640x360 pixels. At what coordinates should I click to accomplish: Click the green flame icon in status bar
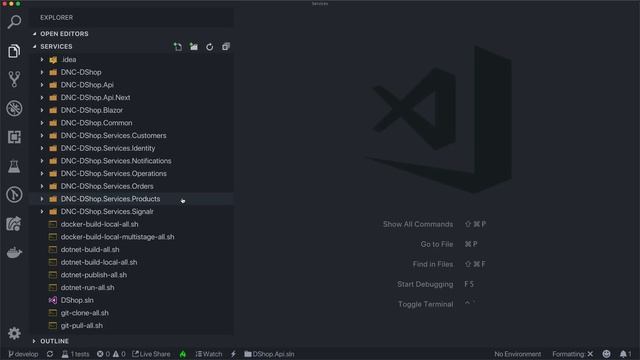point(183,354)
